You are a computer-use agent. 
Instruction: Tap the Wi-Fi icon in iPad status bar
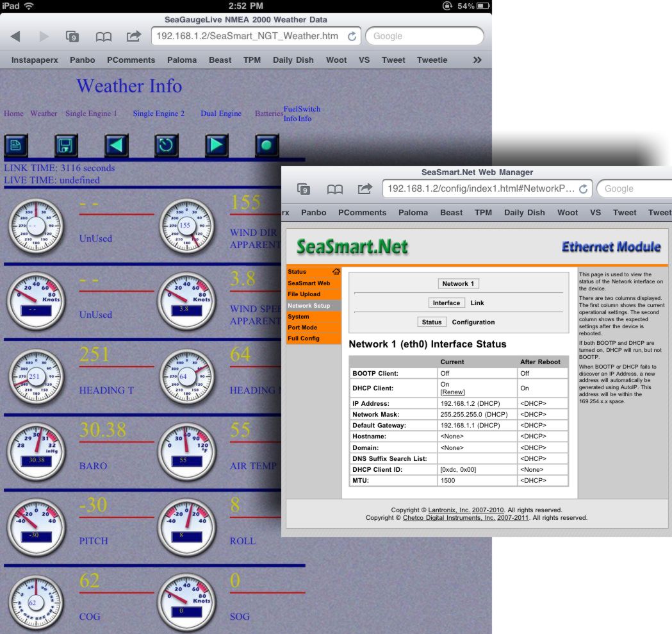[x=29, y=6]
